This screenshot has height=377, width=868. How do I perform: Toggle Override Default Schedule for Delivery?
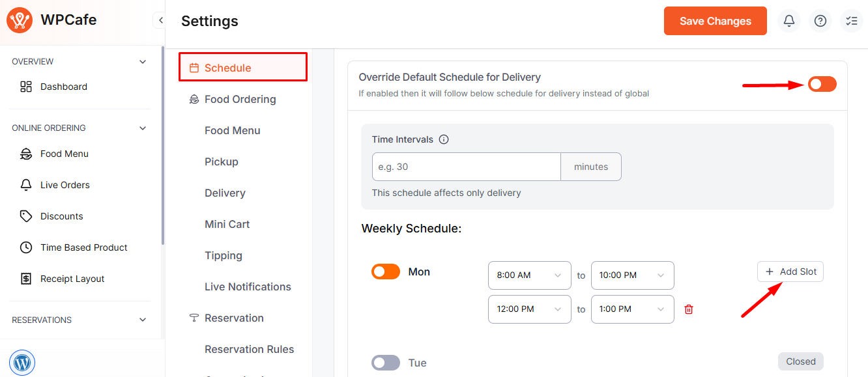tap(822, 84)
